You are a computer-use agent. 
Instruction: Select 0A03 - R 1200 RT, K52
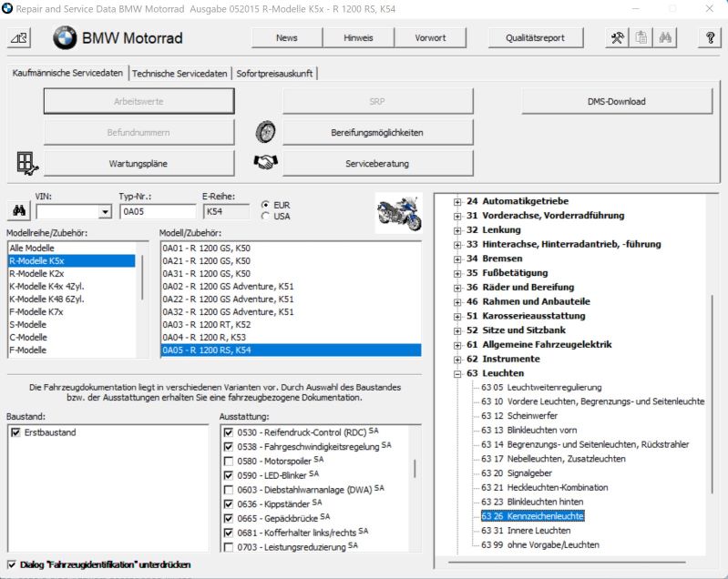[291, 325]
